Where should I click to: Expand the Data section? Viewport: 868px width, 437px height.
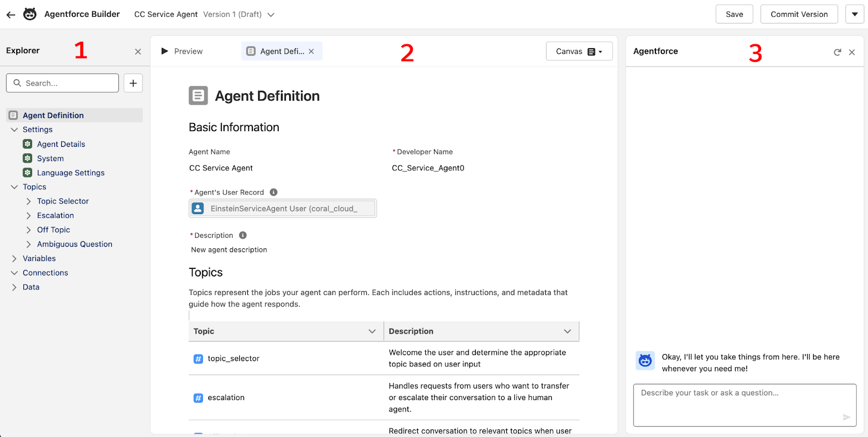click(x=14, y=287)
